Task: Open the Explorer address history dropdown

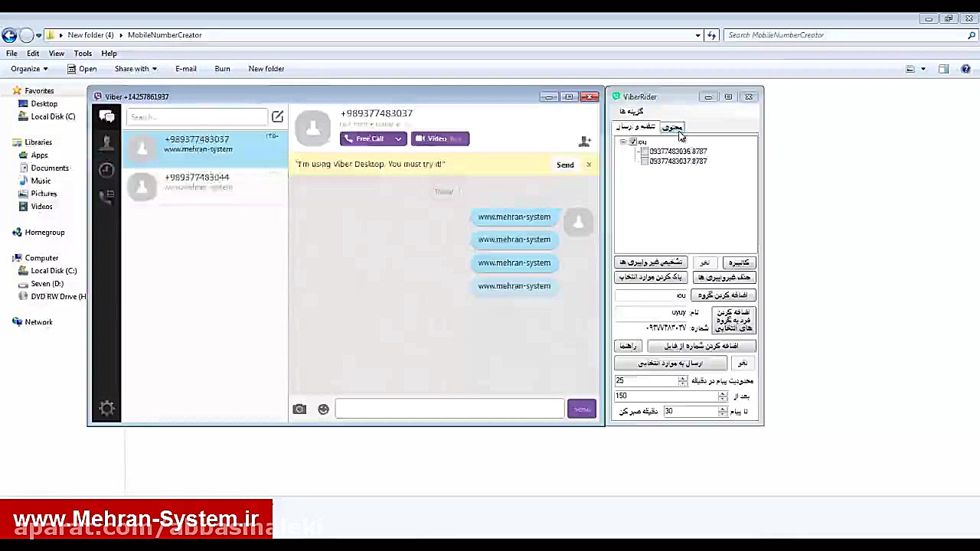Action: [697, 35]
